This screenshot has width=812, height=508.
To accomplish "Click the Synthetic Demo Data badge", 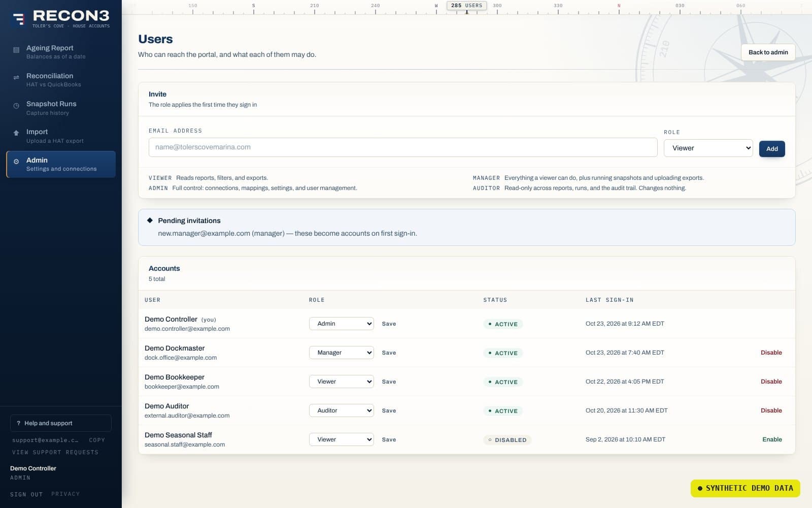I will [745, 488].
